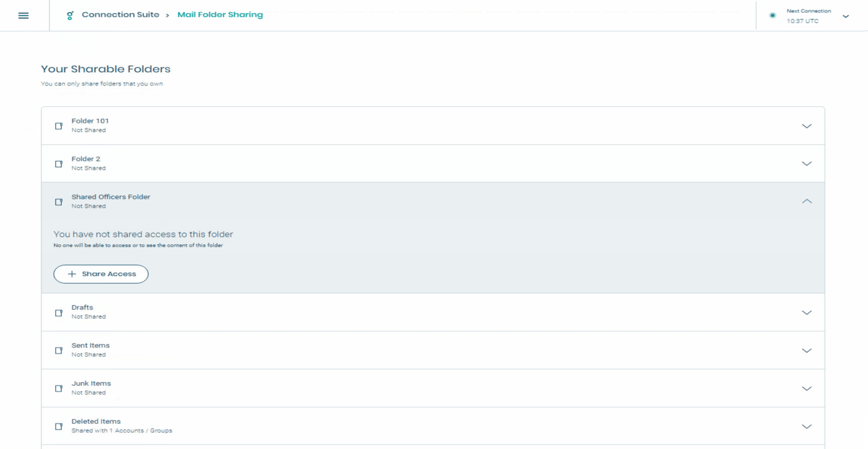Open the hamburger navigation menu

(23, 15)
